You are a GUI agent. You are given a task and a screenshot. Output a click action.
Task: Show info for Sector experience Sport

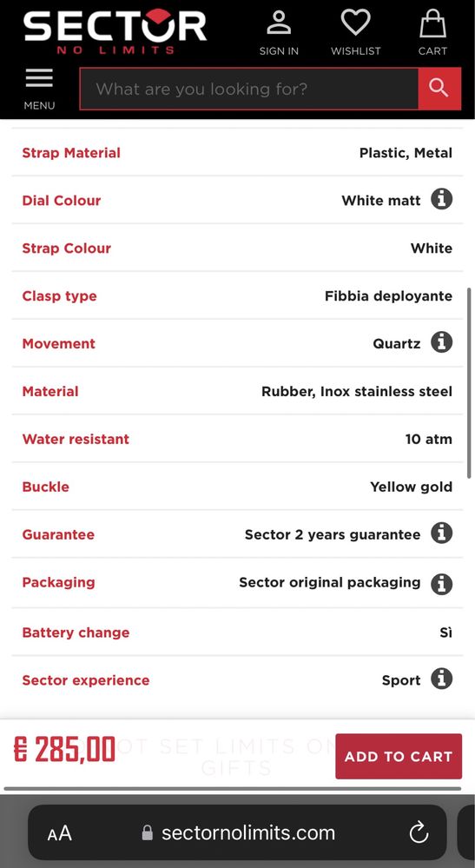tap(441, 679)
